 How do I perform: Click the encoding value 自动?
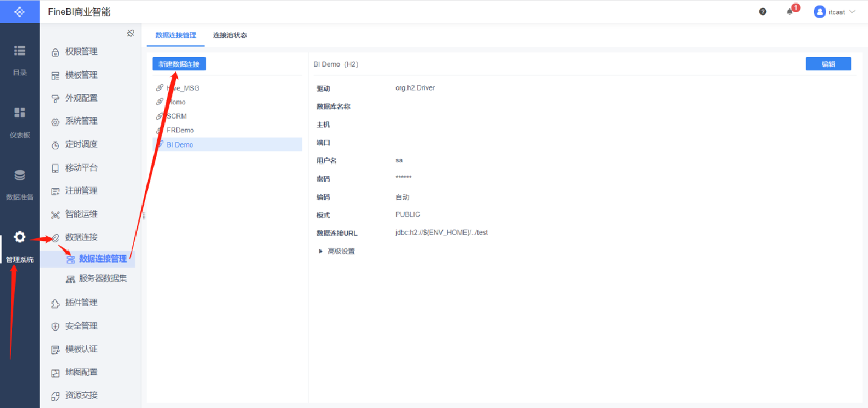pyautogui.click(x=402, y=197)
